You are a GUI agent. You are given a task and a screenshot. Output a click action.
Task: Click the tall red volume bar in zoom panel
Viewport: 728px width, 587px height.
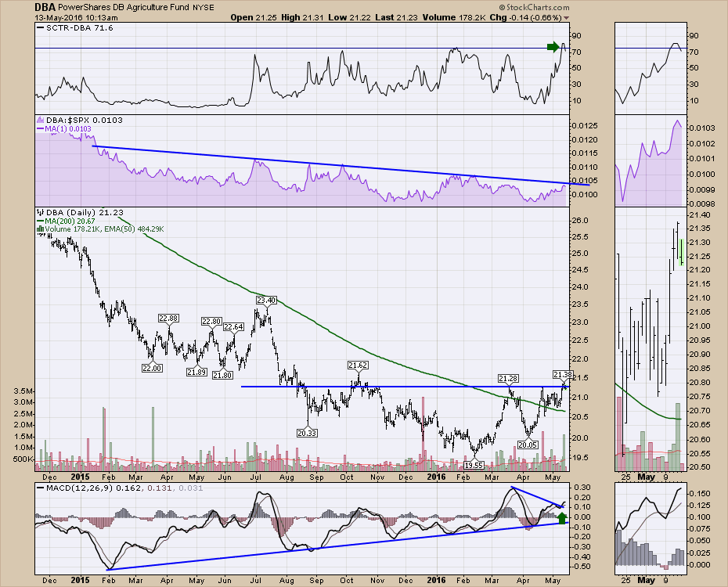(x=618, y=433)
